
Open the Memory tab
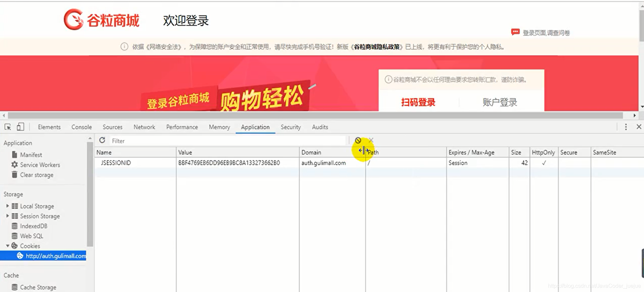click(219, 127)
